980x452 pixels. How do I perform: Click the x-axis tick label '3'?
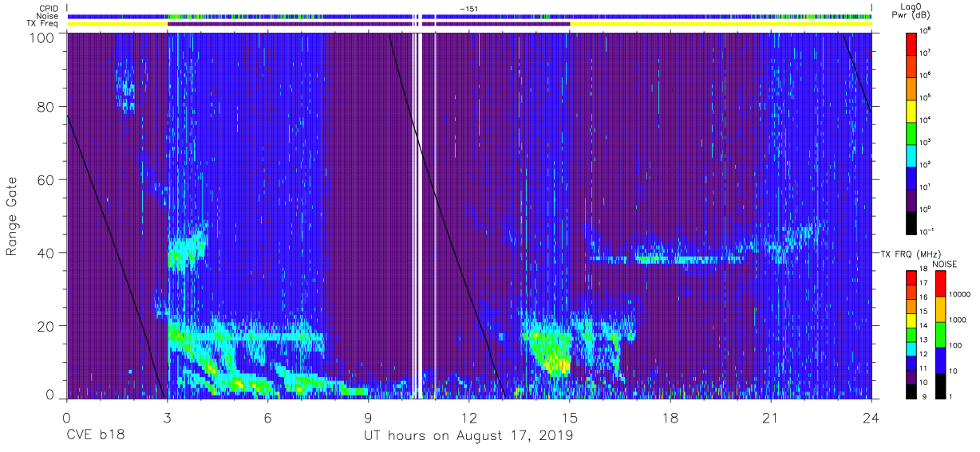click(x=167, y=416)
